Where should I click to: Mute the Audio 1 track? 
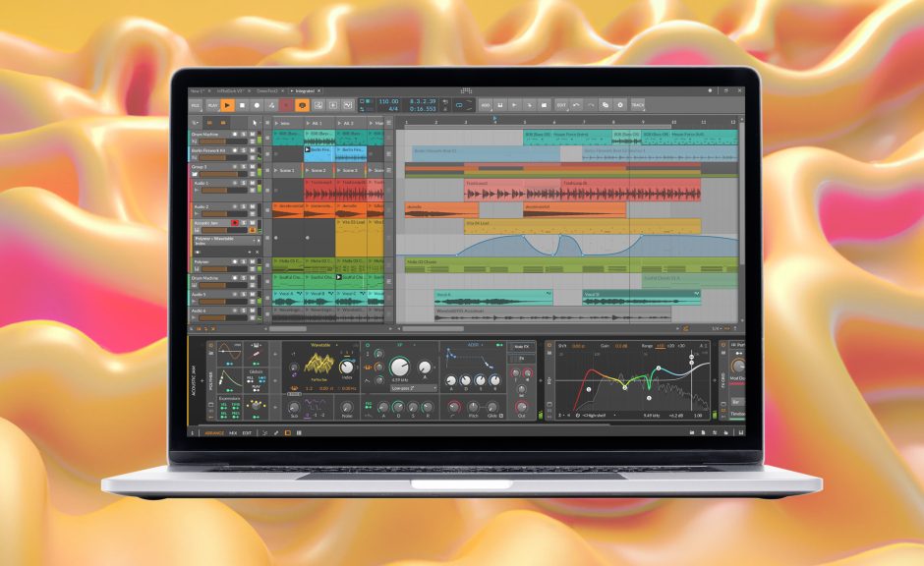(x=252, y=183)
